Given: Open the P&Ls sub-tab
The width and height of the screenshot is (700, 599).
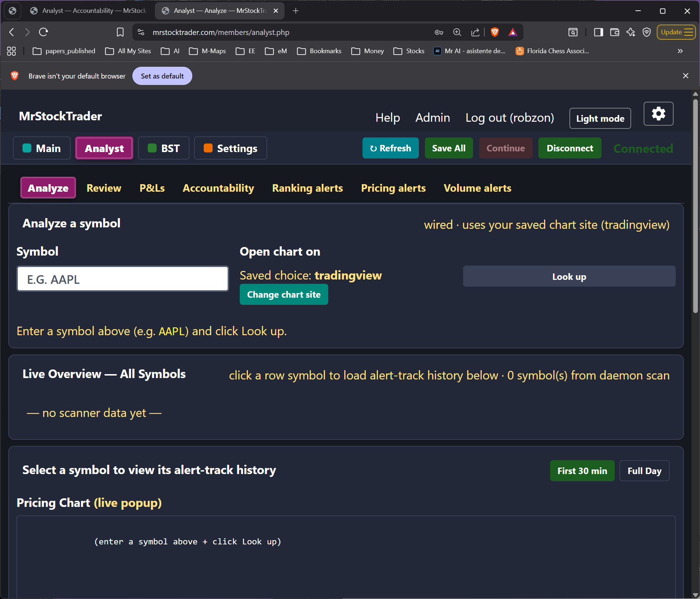Looking at the screenshot, I should pos(152,188).
